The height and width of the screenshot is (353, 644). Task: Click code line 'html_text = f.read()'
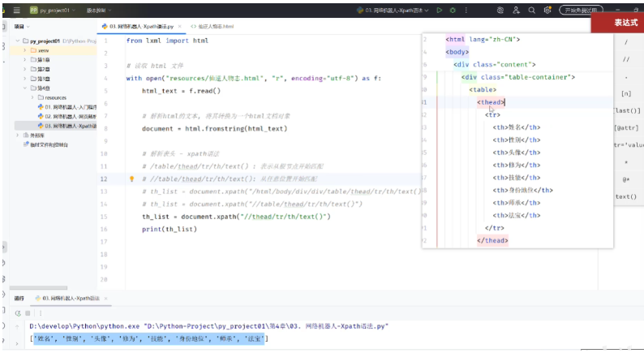[x=181, y=91]
